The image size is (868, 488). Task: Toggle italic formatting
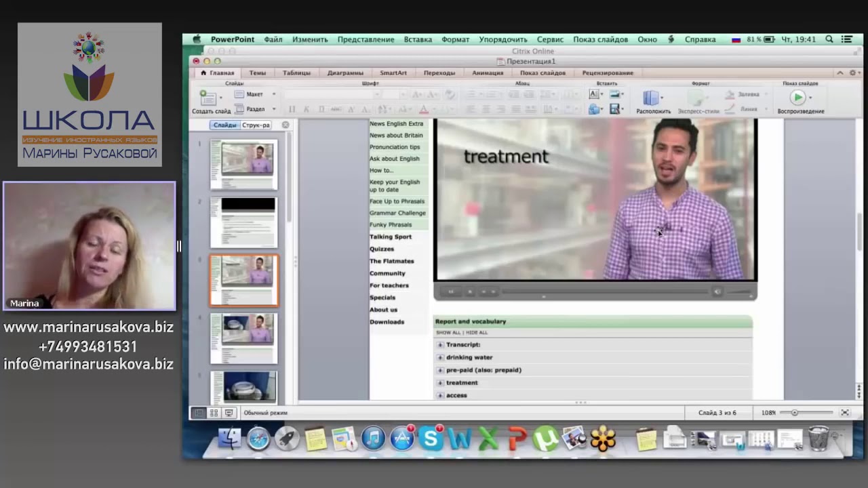(x=307, y=109)
